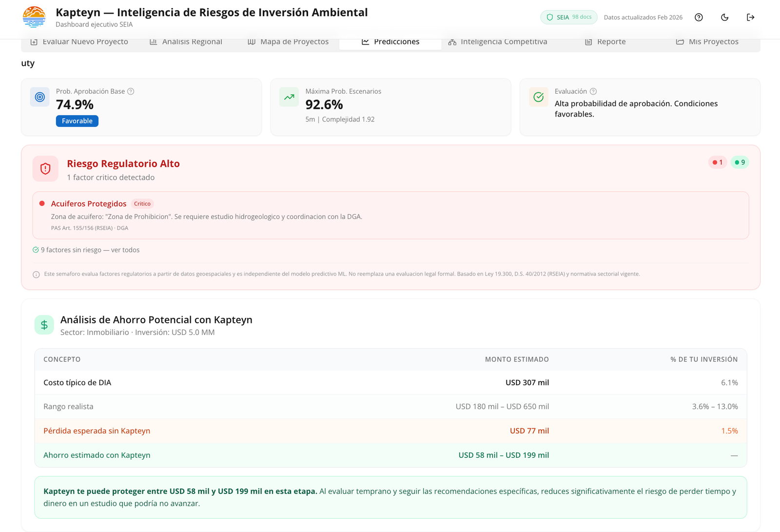Click the SEIA 98 docs badge
Image resolution: width=780 pixels, height=532 pixels.
[568, 18]
